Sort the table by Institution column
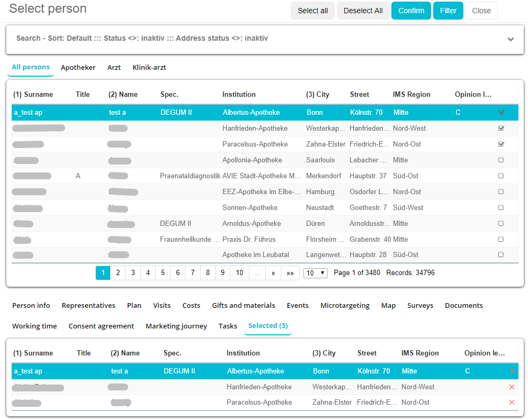Image resolution: width=528 pixels, height=420 pixels. 239,95
